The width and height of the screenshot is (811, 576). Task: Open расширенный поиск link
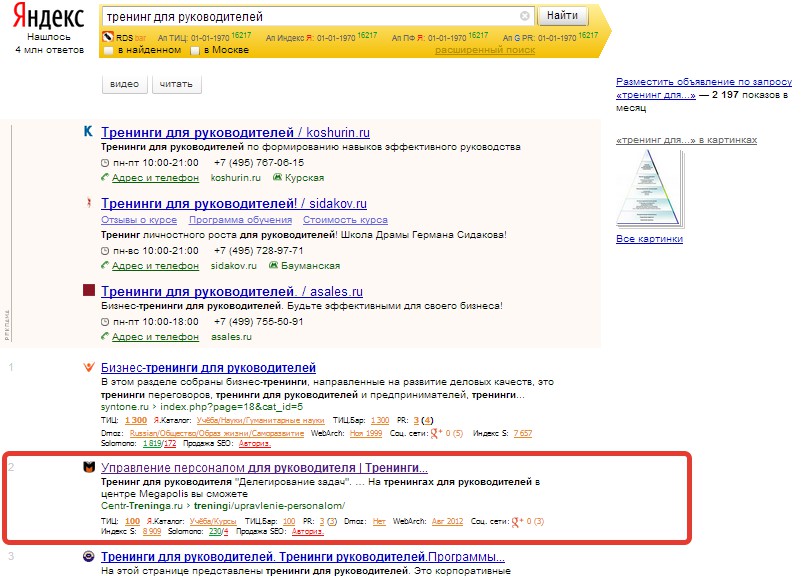point(485,50)
